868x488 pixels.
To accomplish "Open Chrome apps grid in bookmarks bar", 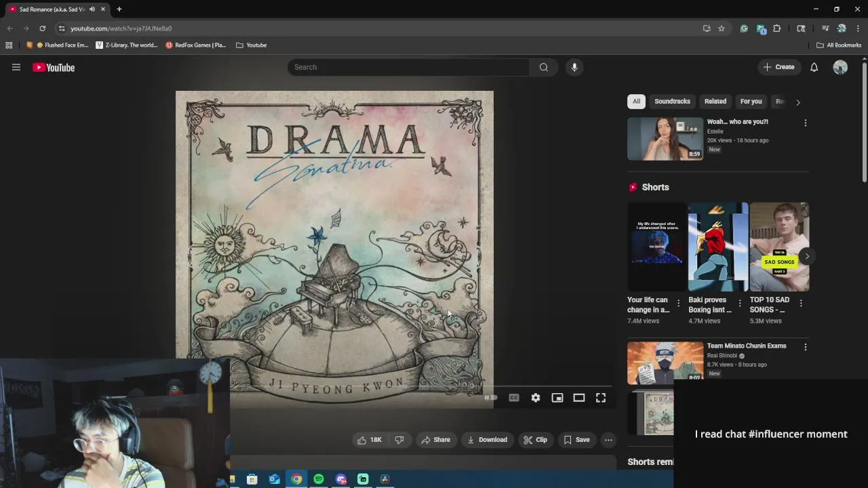I will point(9,45).
